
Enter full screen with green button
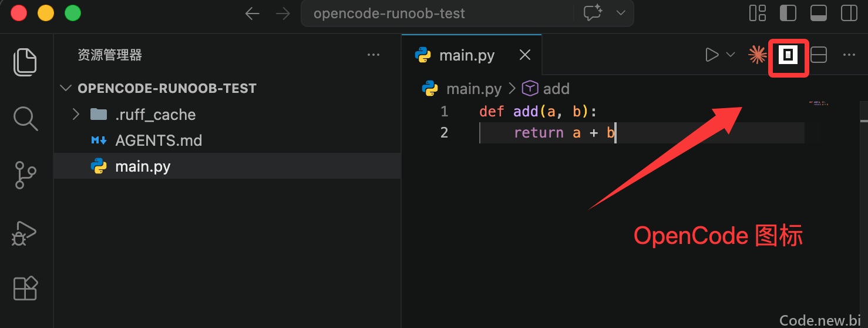click(x=73, y=13)
